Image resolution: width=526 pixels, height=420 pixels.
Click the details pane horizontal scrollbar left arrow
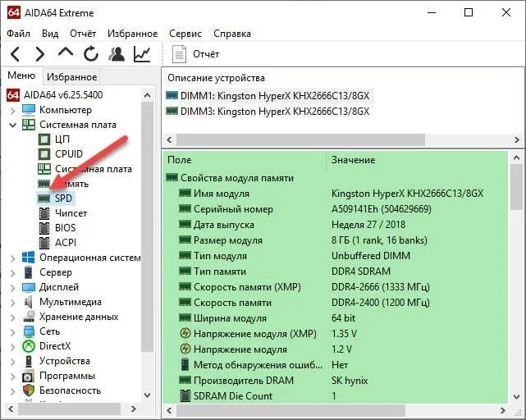coord(169,410)
